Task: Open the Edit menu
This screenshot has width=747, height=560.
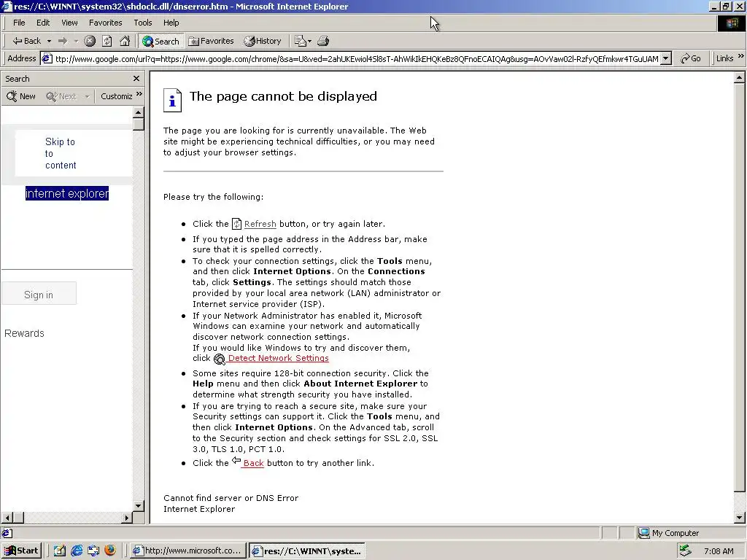Action: (43, 23)
